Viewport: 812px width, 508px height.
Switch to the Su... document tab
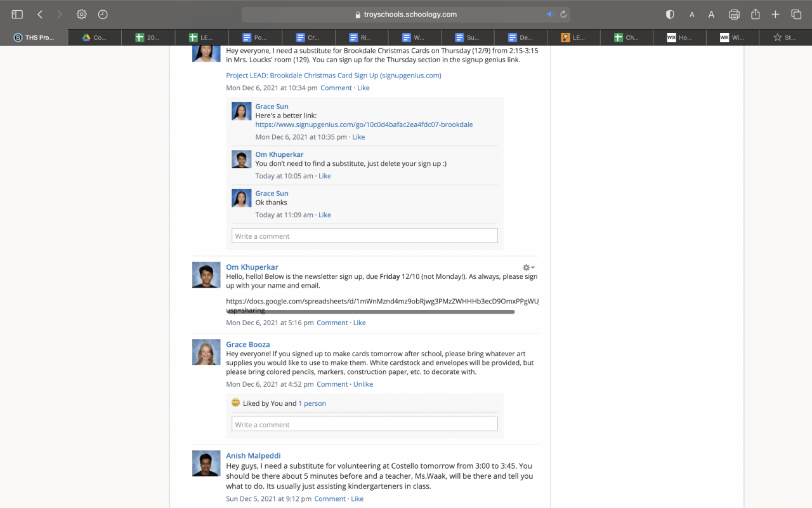[468, 37]
